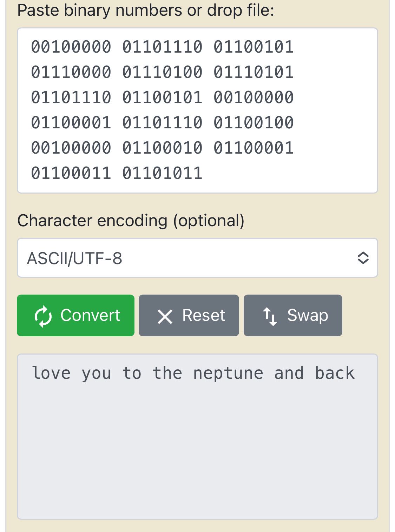Click the Swap button text
395x532 pixels.
(308, 315)
